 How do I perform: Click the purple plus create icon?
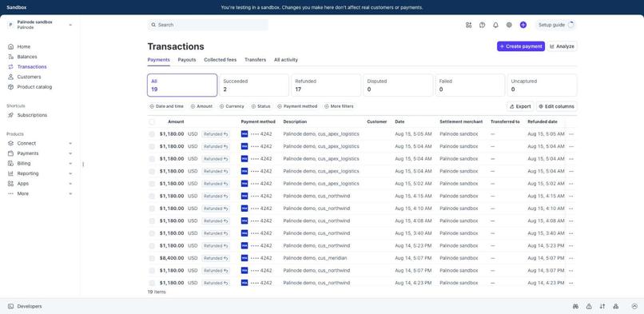523,25
